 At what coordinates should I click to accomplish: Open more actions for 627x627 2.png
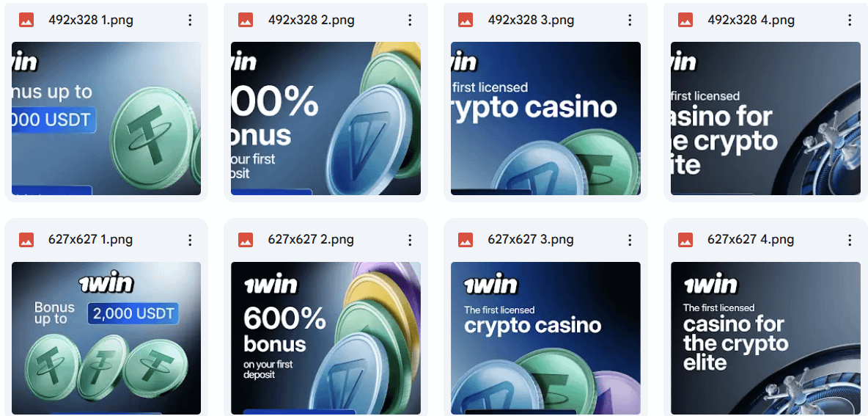[x=410, y=240]
